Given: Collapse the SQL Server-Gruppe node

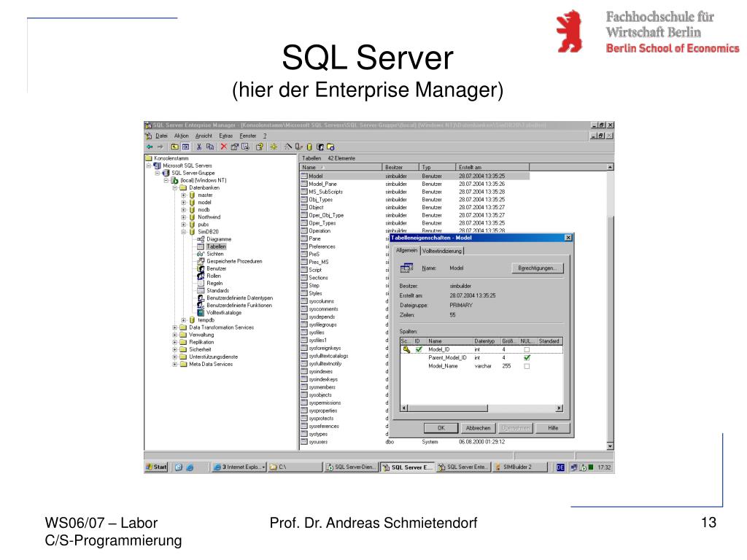Looking at the screenshot, I should [x=158, y=173].
